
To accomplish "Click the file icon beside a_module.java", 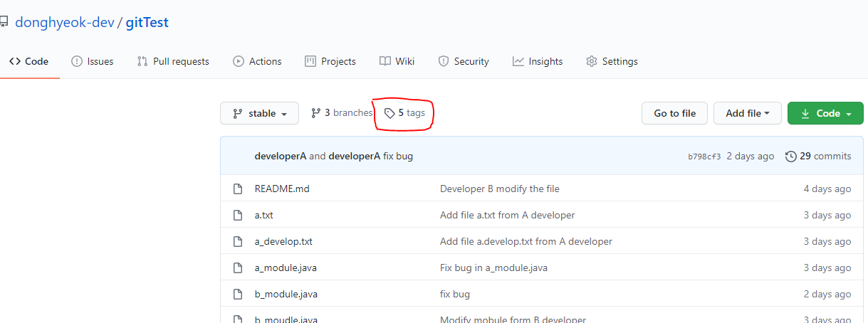I will [239, 268].
